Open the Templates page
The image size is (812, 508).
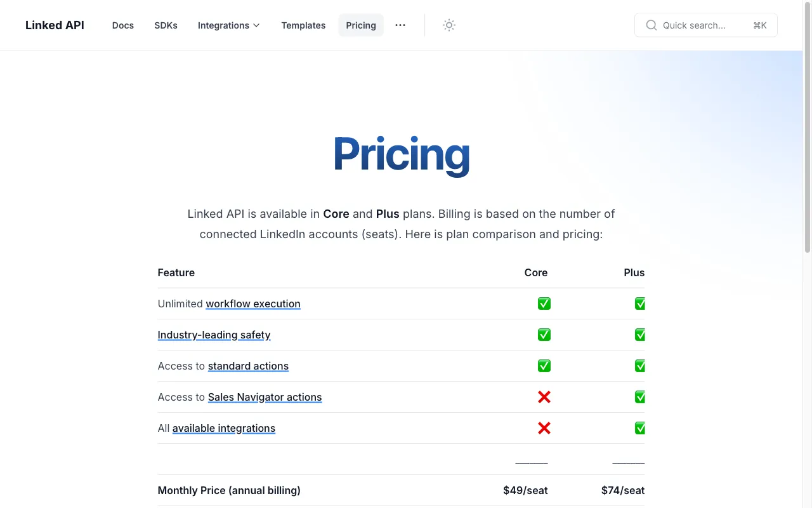pyautogui.click(x=303, y=25)
